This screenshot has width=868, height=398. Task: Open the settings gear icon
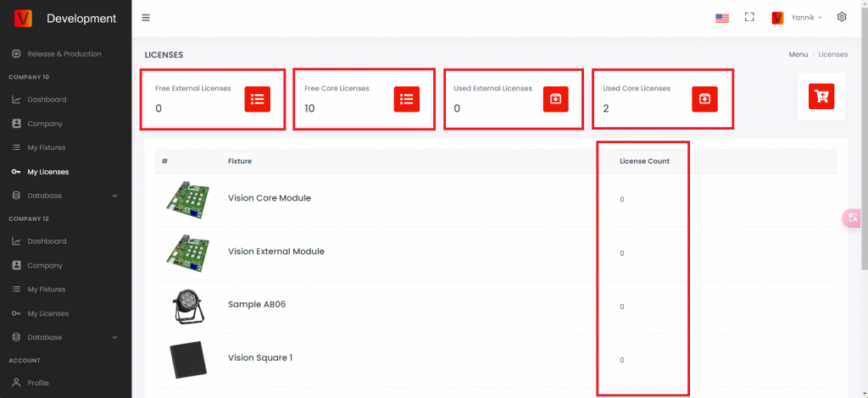click(842, 17)
